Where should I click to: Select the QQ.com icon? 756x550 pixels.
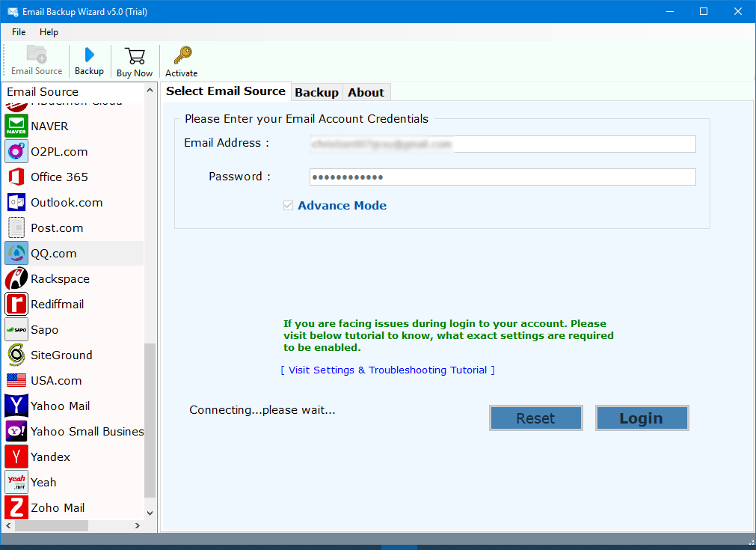click(16, 253)
